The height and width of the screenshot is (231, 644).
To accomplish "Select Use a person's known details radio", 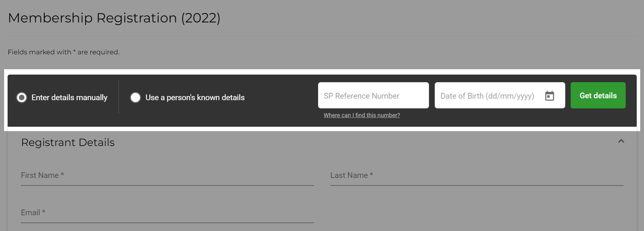I will click(x=135, y=98).
